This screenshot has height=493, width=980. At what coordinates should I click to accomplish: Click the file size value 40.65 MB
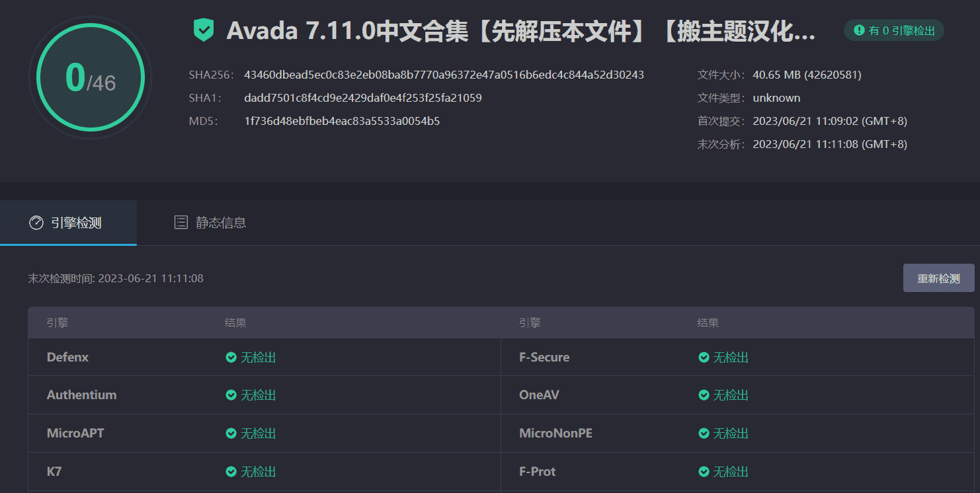tap(807, 75)
